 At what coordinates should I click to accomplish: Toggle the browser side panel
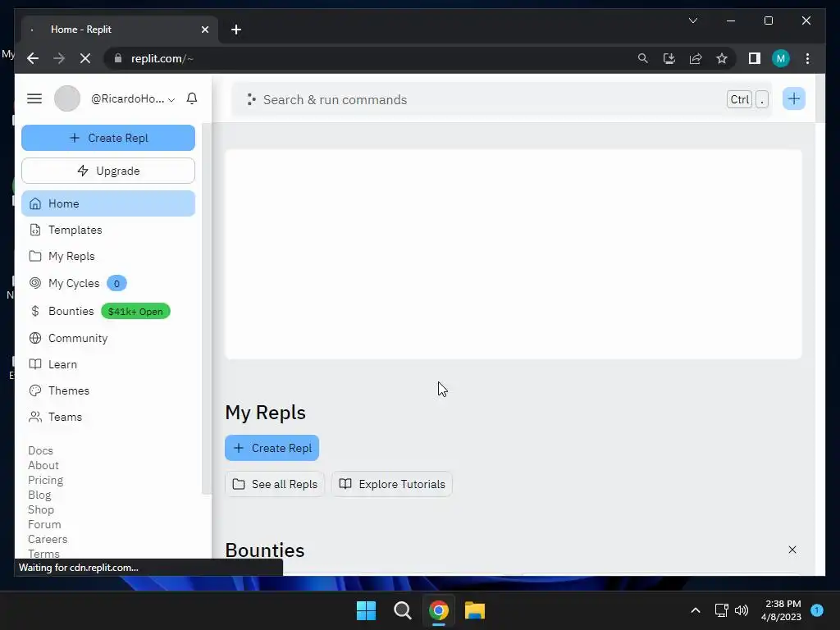[755, 58]
